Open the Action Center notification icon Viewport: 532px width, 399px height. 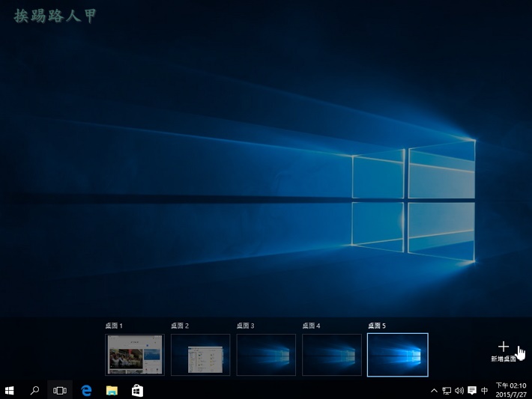click(472, 391)
